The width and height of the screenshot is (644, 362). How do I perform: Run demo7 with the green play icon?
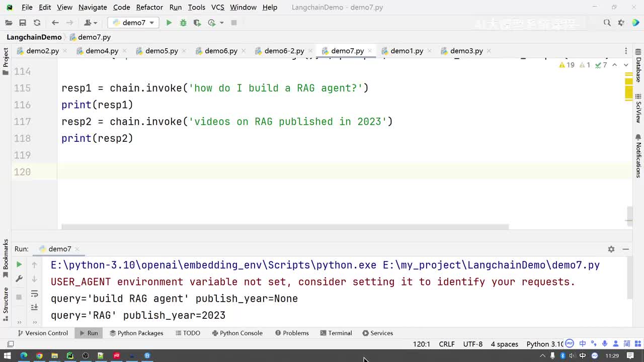(x=169, y=23)
